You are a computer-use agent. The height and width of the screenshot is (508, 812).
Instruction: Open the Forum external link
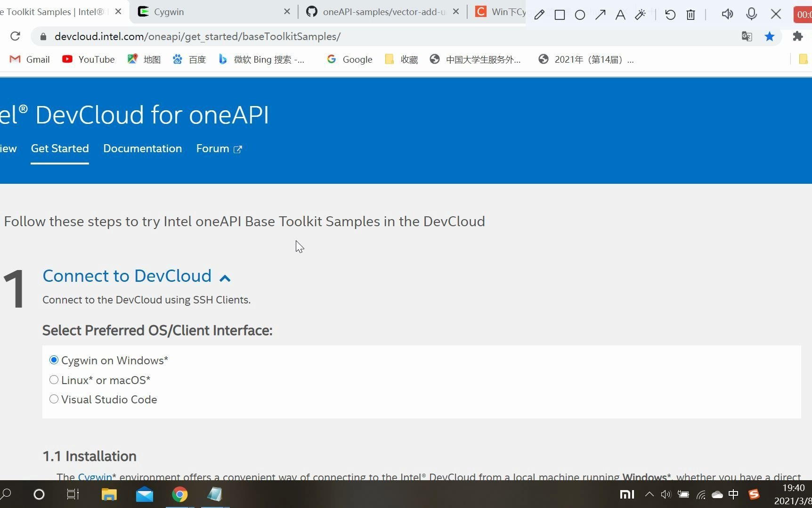tap(219, 148)
